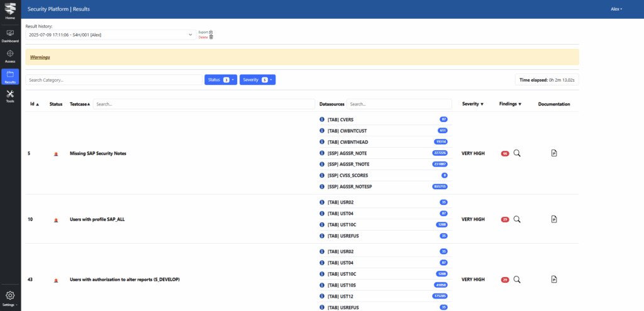Open the Tools section in sidebar
Image resolution: width=644 pixels, height=311 pixels.
coord(10,96)
